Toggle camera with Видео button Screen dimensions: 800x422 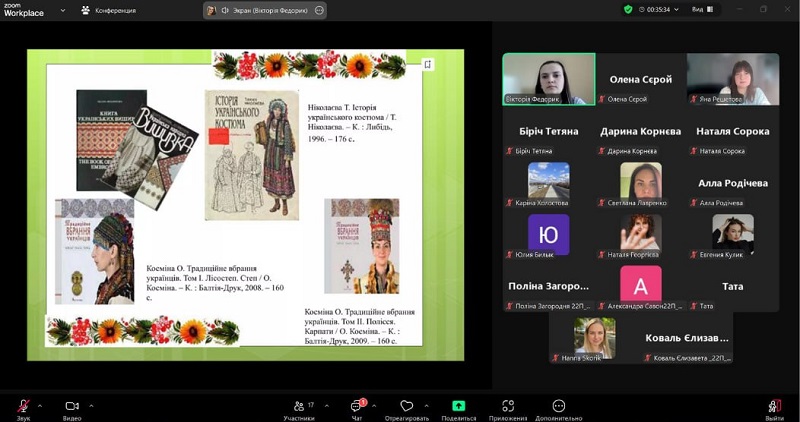click(72, 406)
